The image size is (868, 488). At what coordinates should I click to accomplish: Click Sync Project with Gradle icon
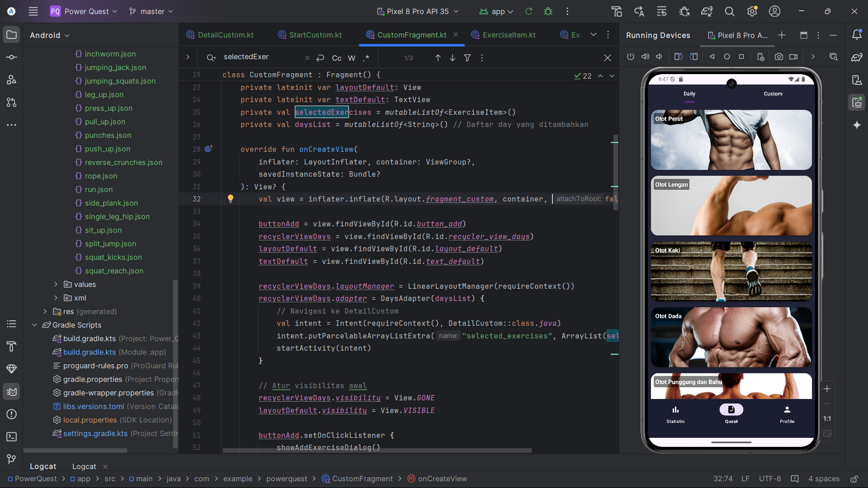pos(707,11)
